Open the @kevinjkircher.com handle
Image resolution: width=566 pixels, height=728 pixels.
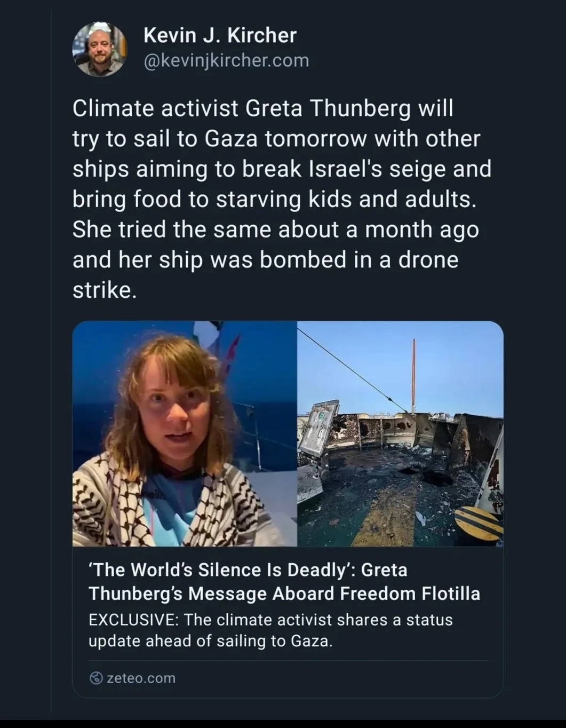pyautogui.click(x=226, y=60)
